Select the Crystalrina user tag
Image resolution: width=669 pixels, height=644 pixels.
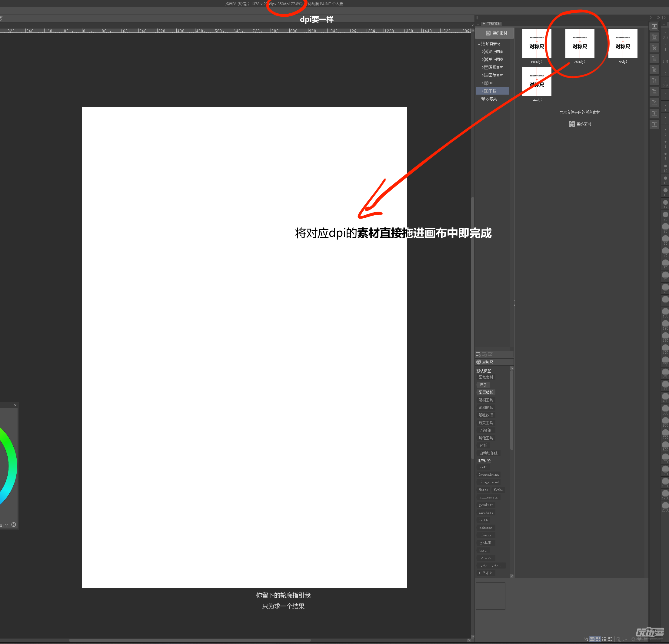[488, 475]
